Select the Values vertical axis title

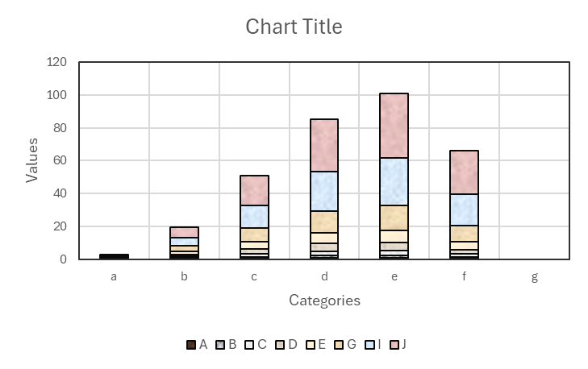point(32,160)
